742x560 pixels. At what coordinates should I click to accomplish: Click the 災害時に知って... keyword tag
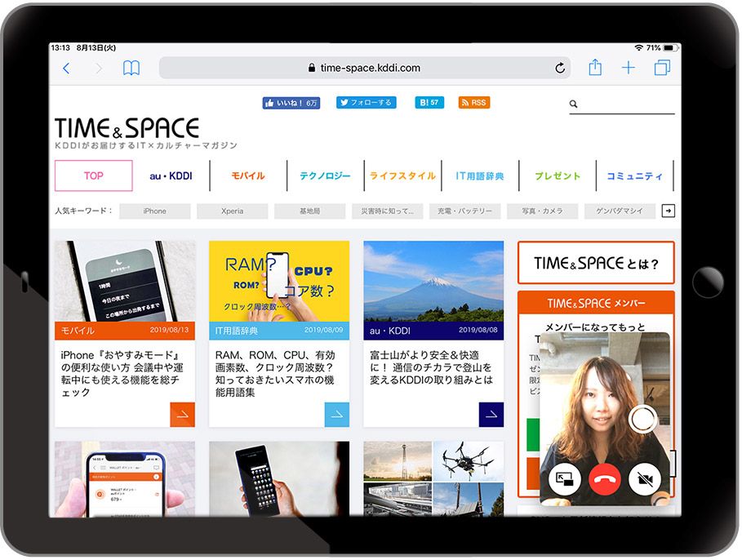388,211
